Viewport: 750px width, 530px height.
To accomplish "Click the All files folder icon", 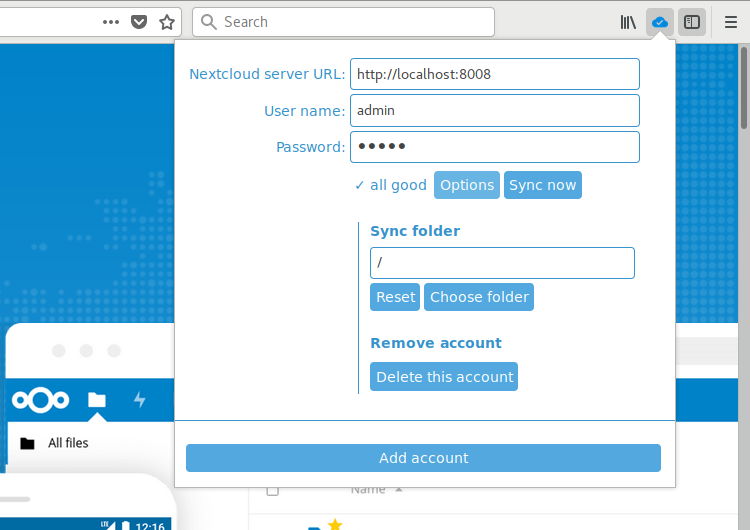I will [27, 443].
